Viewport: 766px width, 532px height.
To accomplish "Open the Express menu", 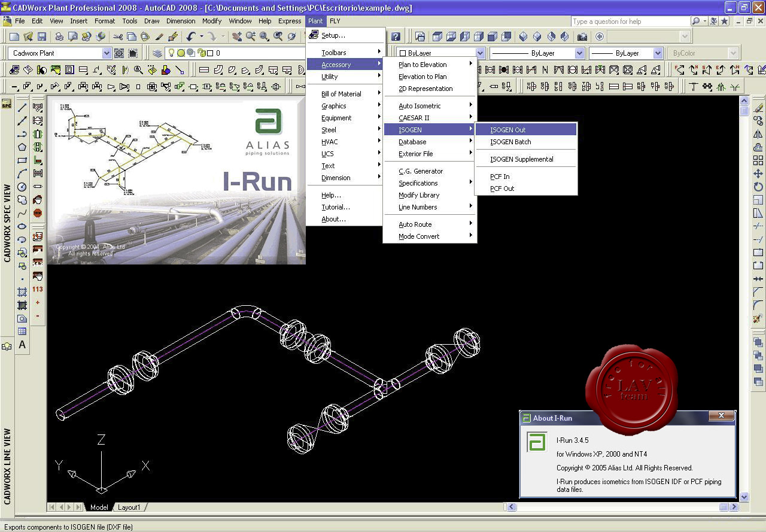I will (290, 21).
